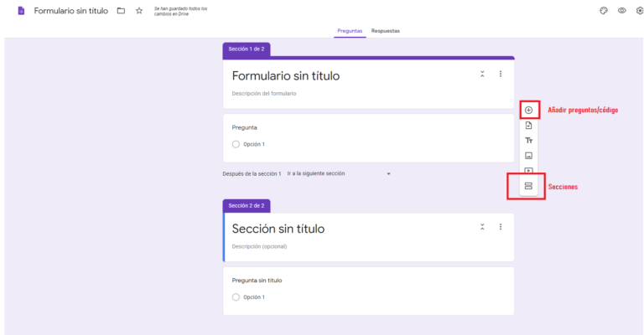
Task: Select the 'Pregunta sin título' question
Action: [257, 281]
